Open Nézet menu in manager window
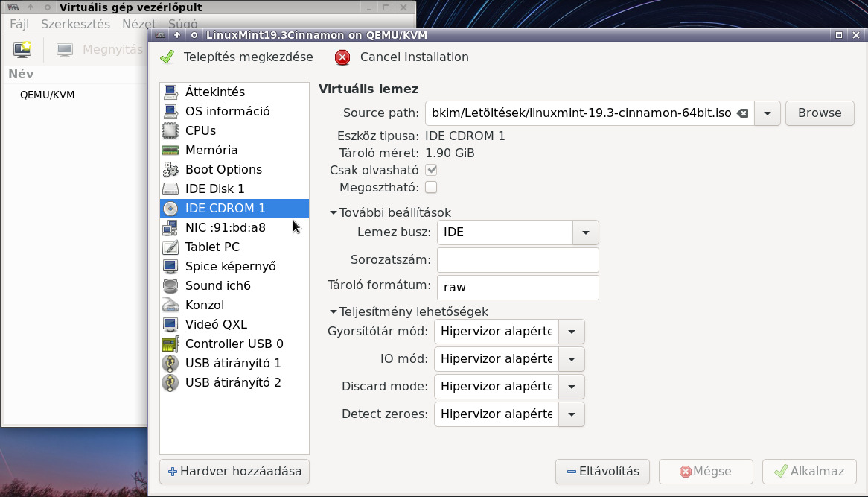Image resolution: width=868 pixels, height=497 pixels. pos(139,24)
